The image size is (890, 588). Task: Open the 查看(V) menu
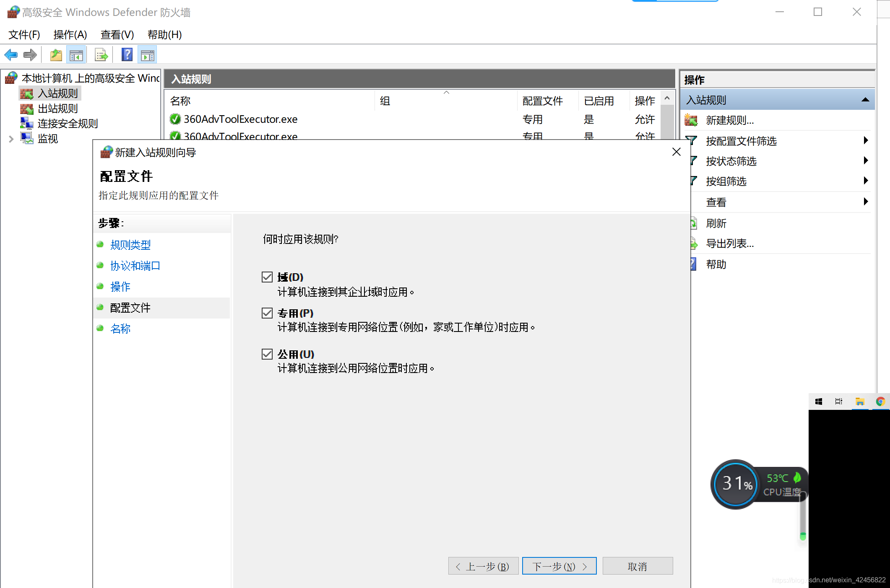click(x=117, y=34)
